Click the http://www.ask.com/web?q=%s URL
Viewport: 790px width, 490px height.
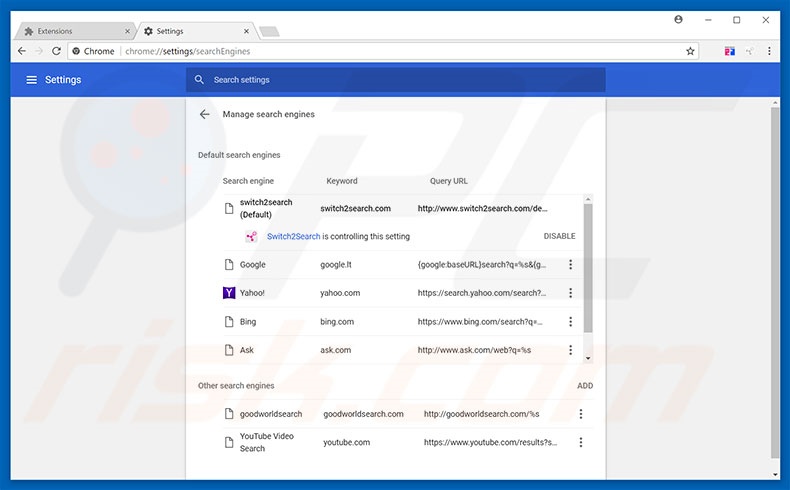tap(474, 349)
